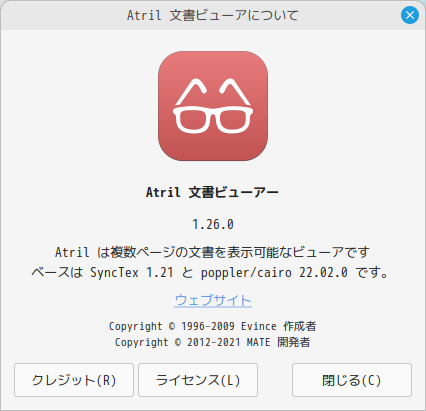Click the poppler/cairo 22.02.0 text

[274, 273]
